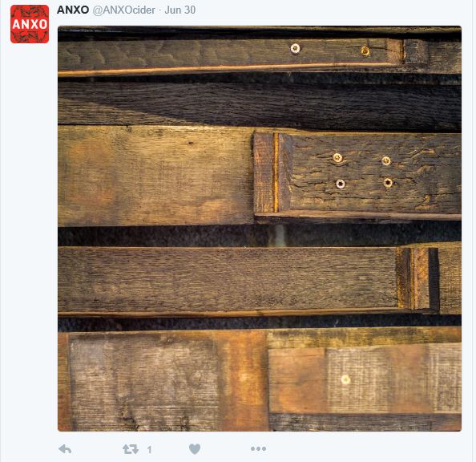Click the lower-right screw in the four-screw cluster
The image size is (476, 462).
(x=388, y=182)
